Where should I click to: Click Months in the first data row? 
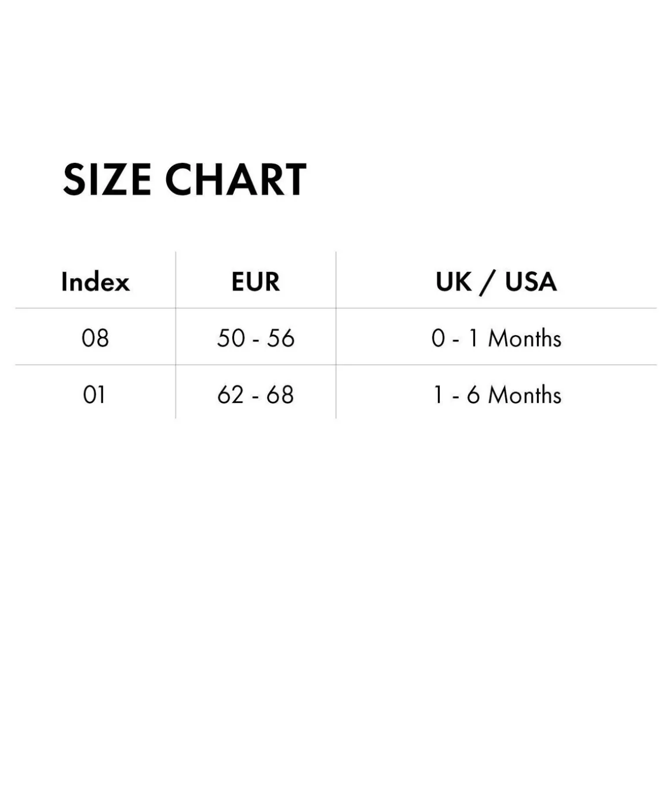coord(525,338)
